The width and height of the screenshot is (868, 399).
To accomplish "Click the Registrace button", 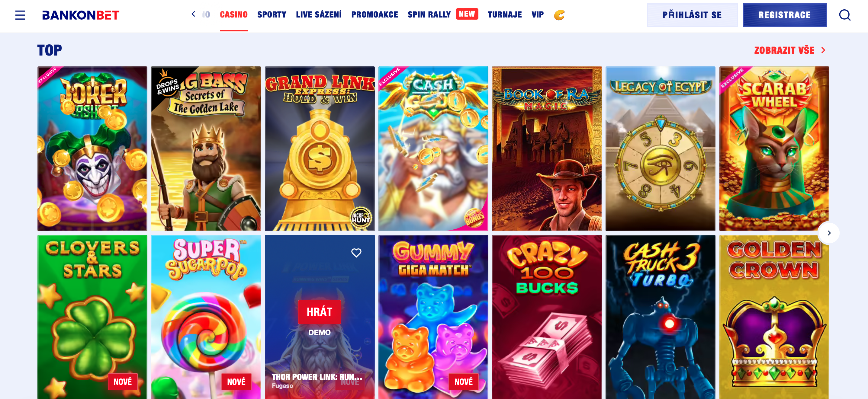I will click(x=784, y=15).
